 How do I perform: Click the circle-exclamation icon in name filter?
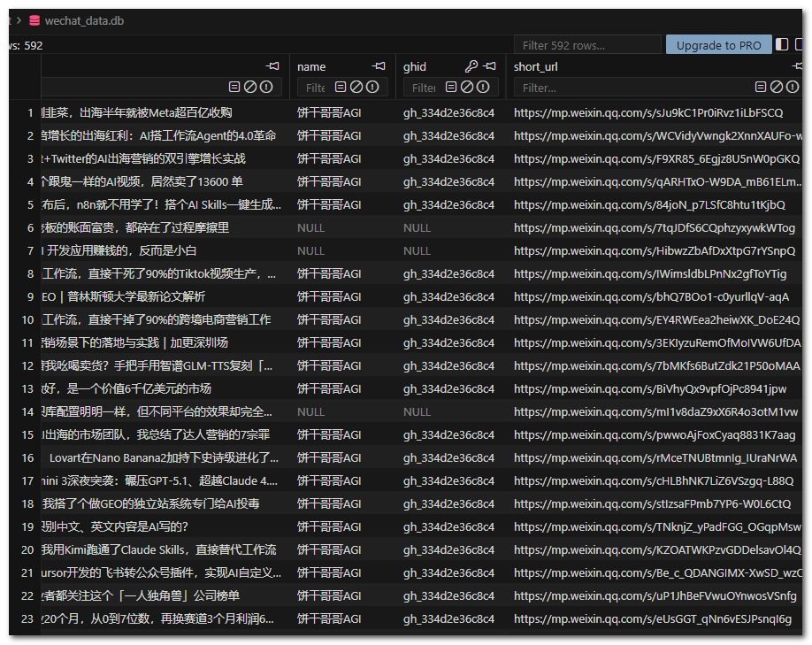click(x=372, y=87)
